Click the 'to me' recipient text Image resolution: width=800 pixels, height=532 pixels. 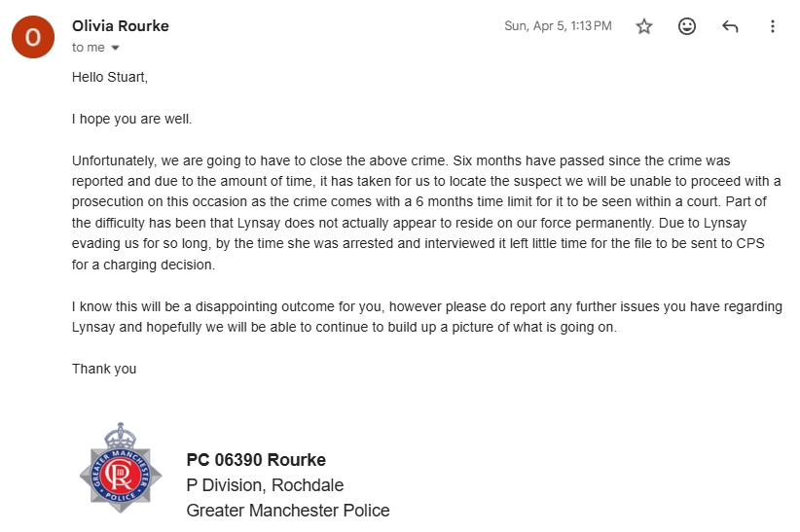(89, 48)
